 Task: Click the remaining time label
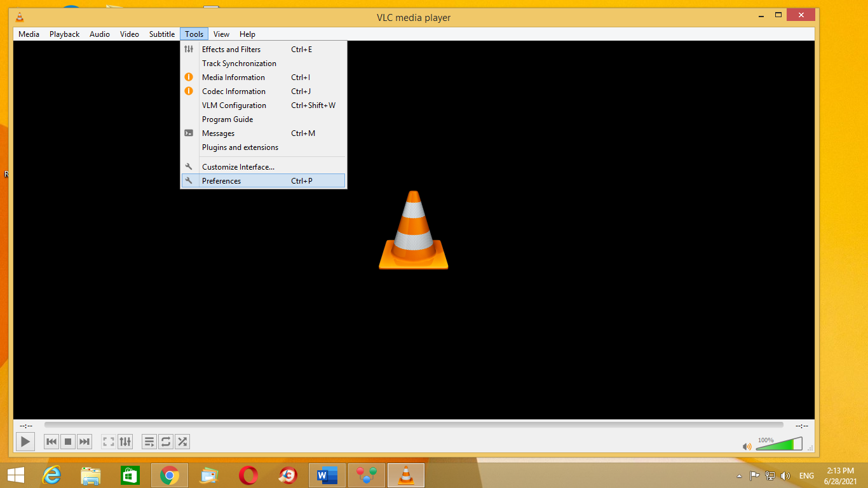[802, 426]
